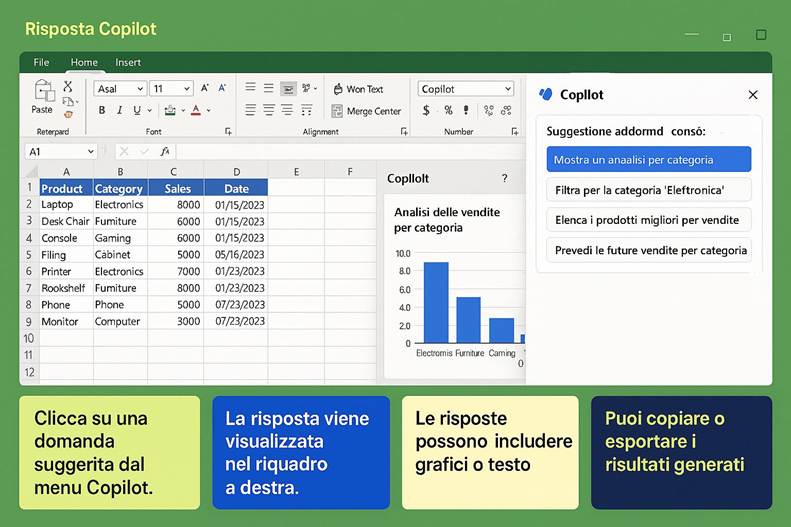Click the Copy icon below scissors

(x=69, y=102)
